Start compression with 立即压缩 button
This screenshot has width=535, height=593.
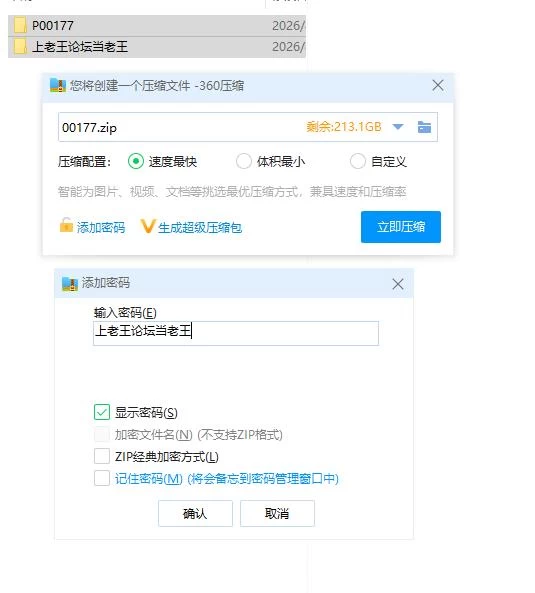coord(401,227)
